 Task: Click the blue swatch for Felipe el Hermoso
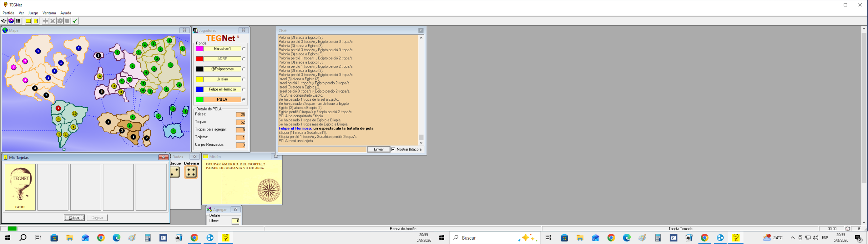pyautogui.click(x=200, y=89)
